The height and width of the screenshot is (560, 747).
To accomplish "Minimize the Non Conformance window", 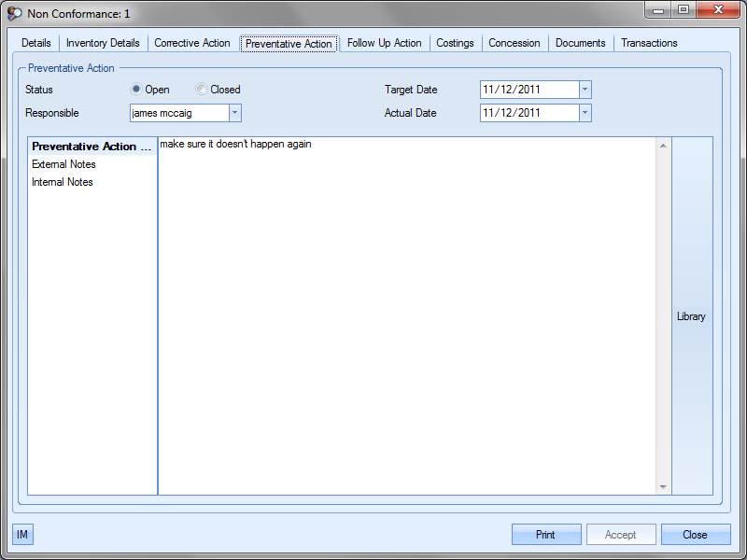I will pyautogui.click(x=658, y=10).
